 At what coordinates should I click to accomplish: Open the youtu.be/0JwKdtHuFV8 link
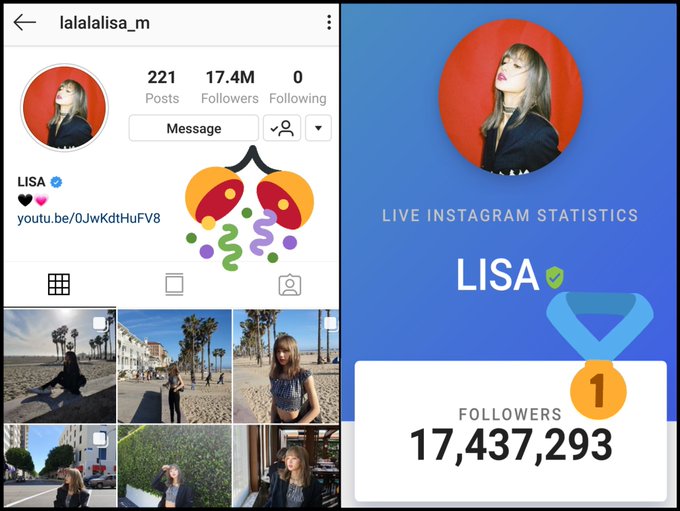[89, 218]
